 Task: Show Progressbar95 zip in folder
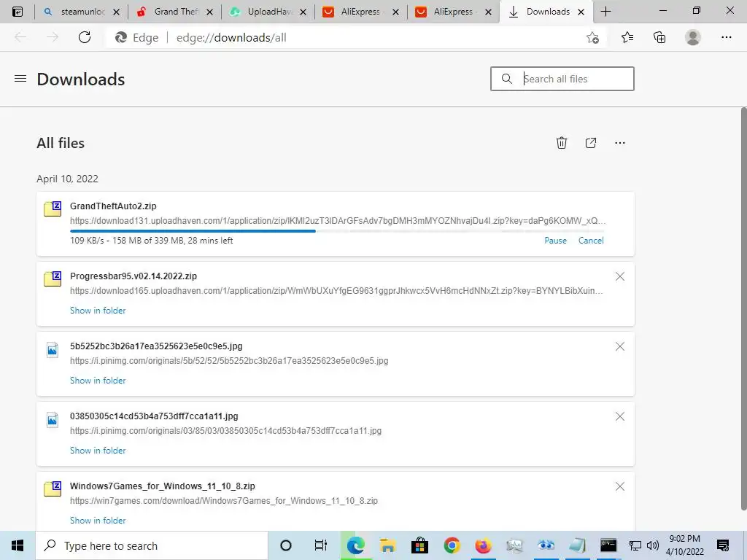pyautogui.click(x=98, y=311)
